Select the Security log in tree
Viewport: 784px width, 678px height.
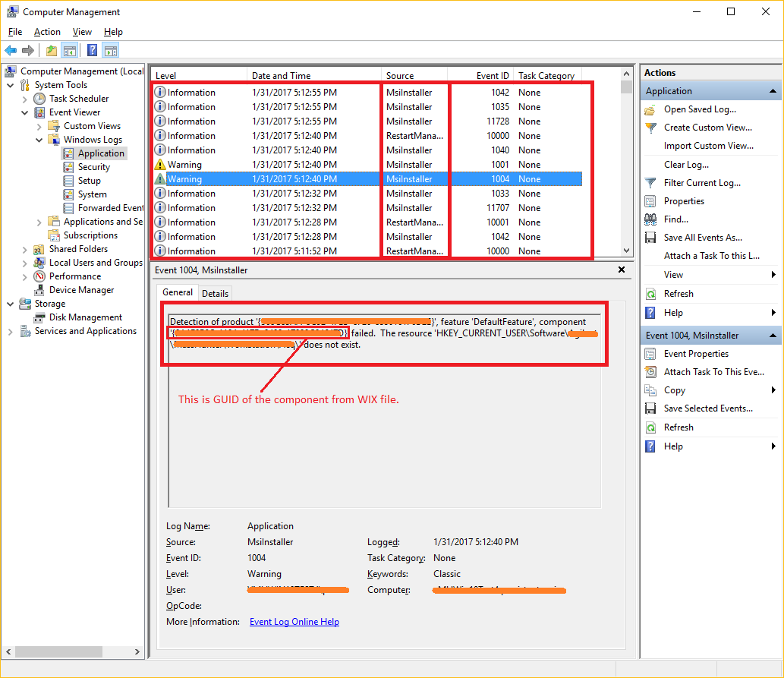(x=93, y=166)
